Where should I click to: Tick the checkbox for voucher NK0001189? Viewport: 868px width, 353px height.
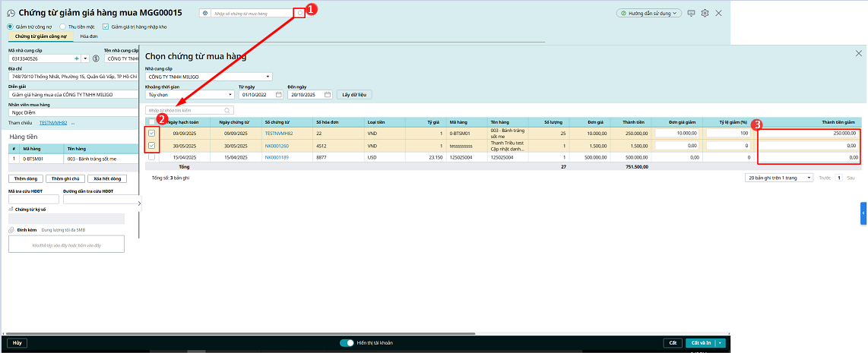[x=152, y=157]
